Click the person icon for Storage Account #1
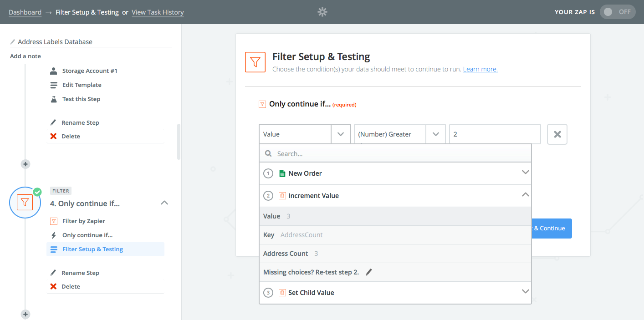The image size is (644, 320). [x=54, y=71]
